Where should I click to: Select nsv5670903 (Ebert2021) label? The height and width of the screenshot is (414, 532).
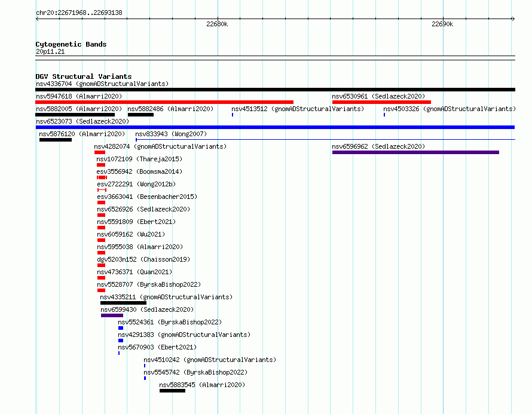coord(157,347)
